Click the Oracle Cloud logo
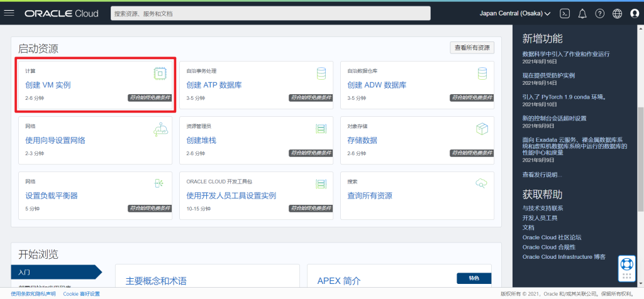644x299 pixels. pyautogui.click(x=62, y=14)
